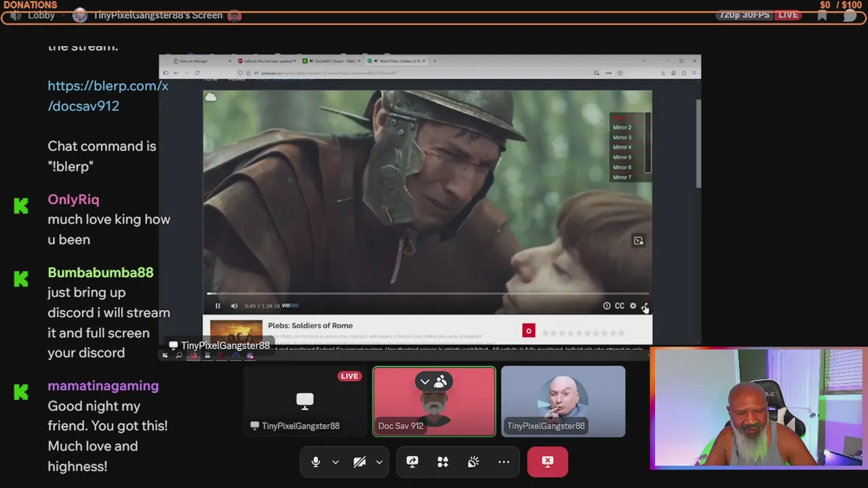Viewport: 868px width, 488px height.
Task: Select Mirror 7 source
Action: click(x=622, y=178)
